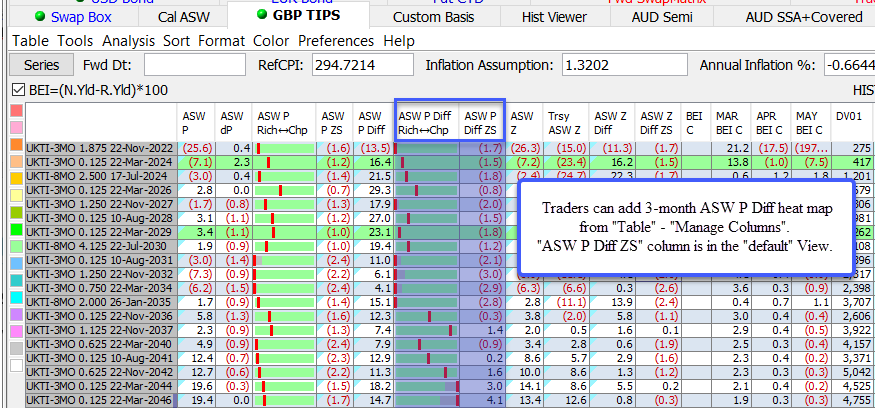This screenshot has height=408, width=875.
Task: Click the ASW dP column header
Action: 233,122
